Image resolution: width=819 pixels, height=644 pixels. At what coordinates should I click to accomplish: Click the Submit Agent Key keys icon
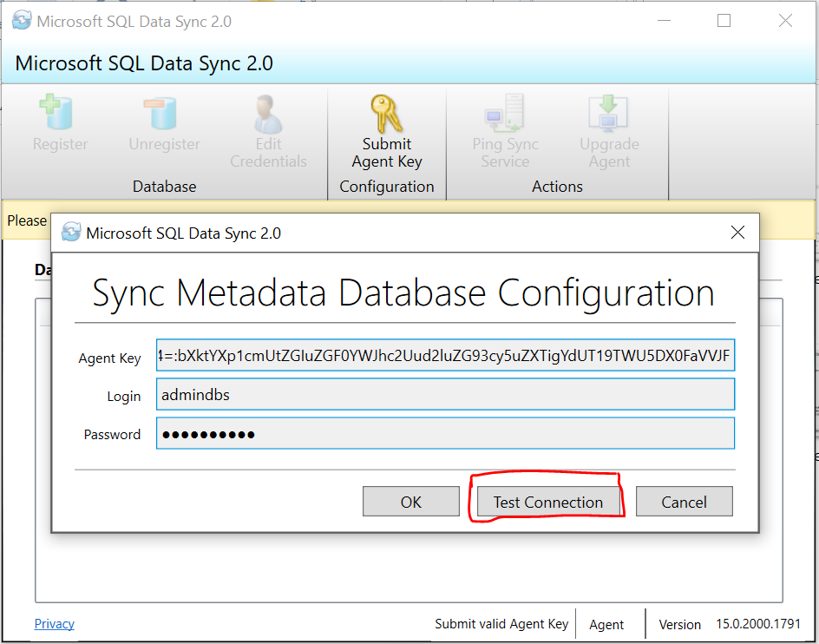(x=386, y=114)
